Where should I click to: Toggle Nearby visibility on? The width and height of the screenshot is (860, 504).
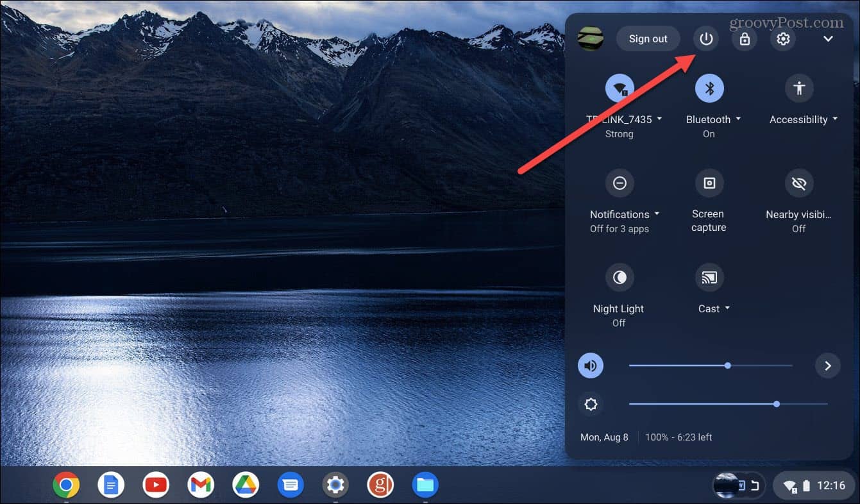coord(799,183)
